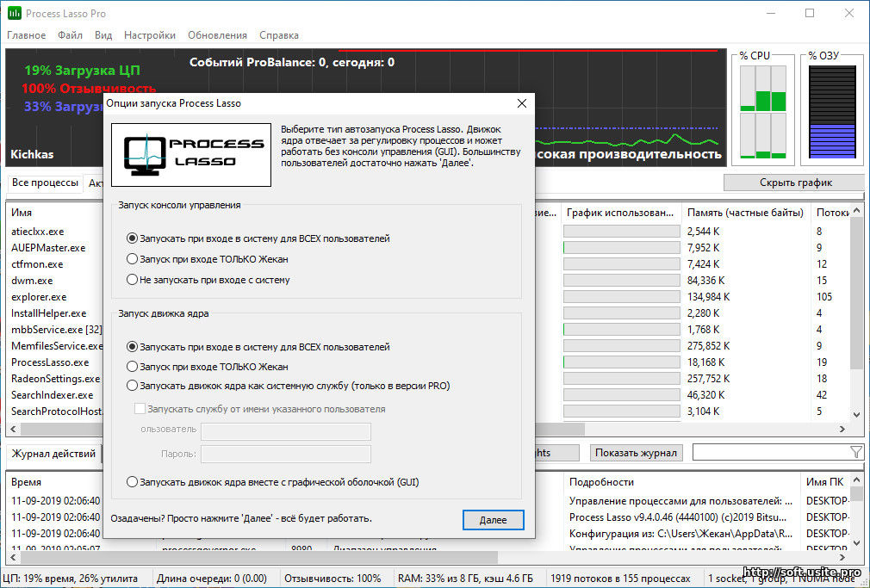Click the 134,984 K memory value
Image resolution: width=870 pixels, height=588 pixels.
click(709, 297)
